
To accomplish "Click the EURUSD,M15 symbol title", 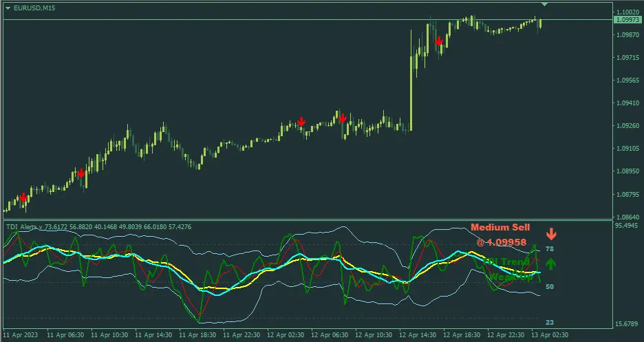I will click(x=33, y=7).
